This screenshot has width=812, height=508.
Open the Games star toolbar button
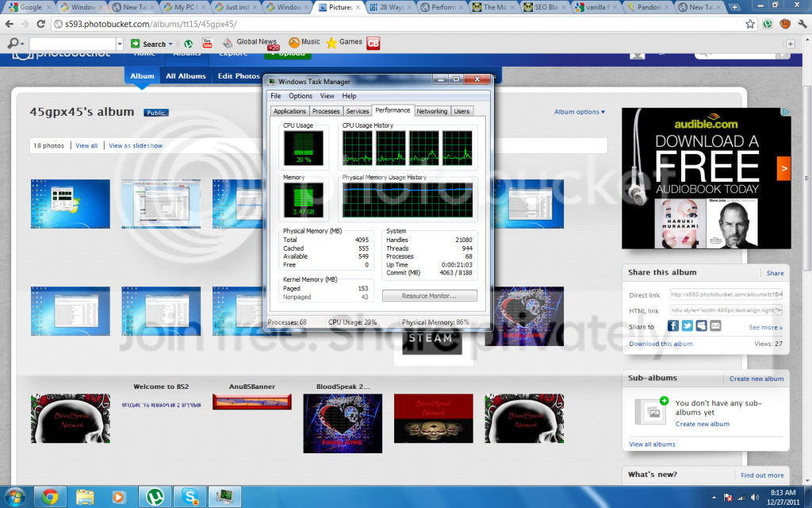coord(344,42)
